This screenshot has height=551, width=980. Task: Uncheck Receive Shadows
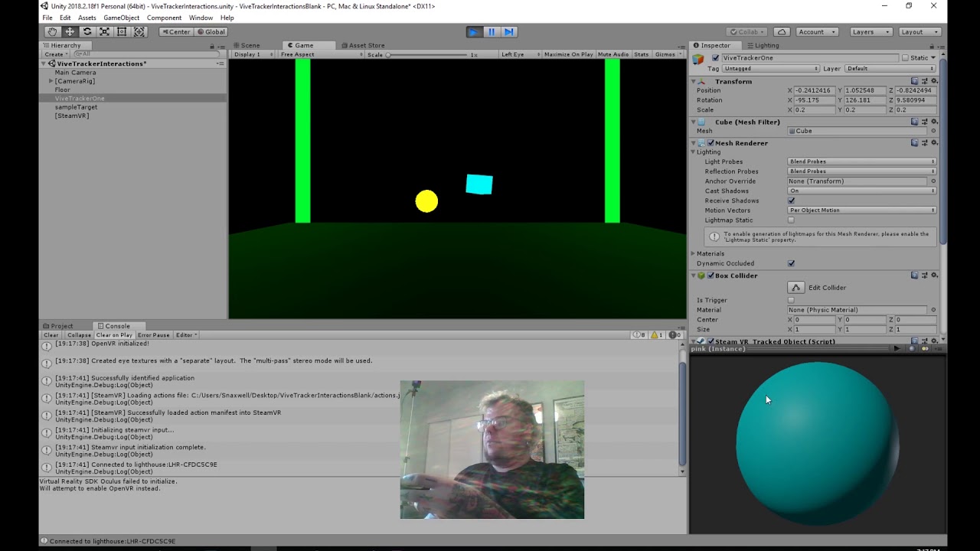pos(792,201)
